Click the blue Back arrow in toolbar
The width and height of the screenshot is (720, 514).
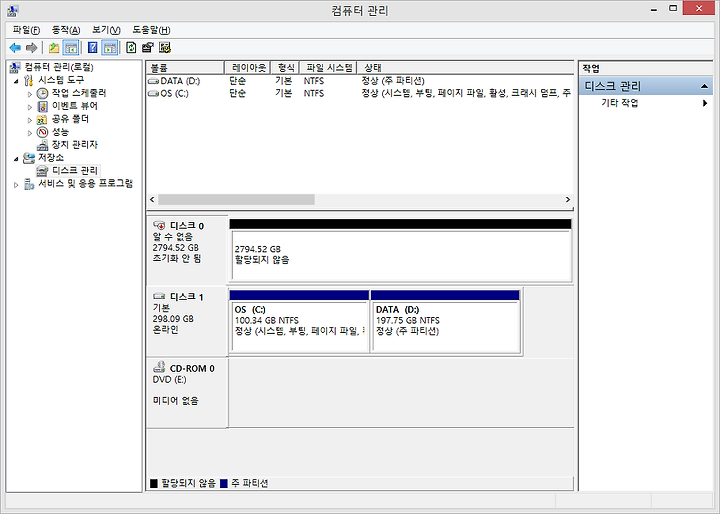(x=15, y=47)
